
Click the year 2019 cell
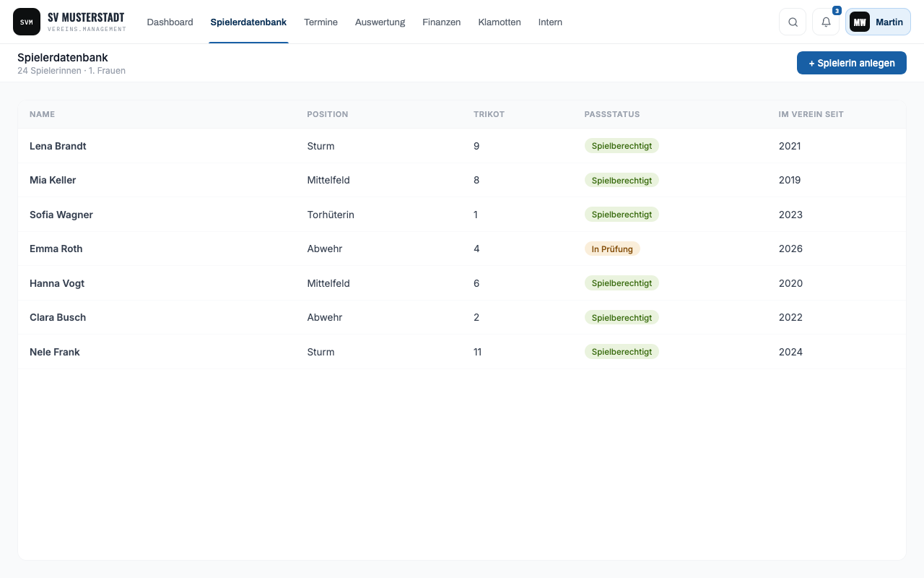tap(790, 180)
